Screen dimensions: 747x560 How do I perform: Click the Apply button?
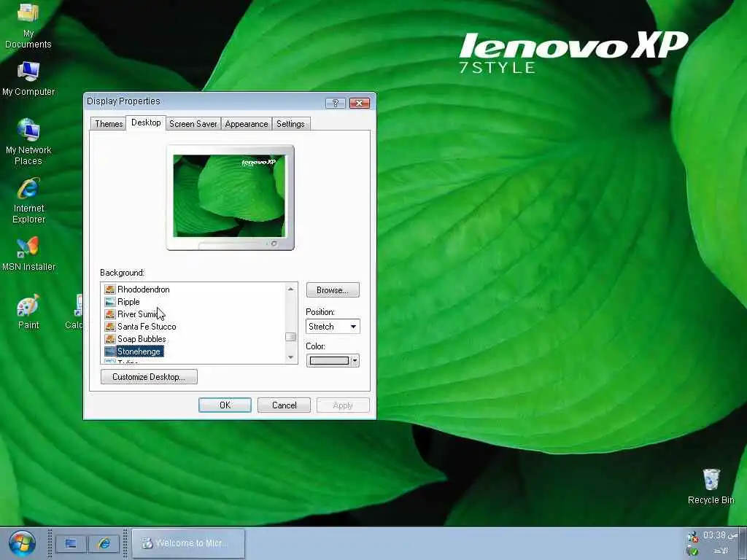pyautogui.click(x=343, y=405)
